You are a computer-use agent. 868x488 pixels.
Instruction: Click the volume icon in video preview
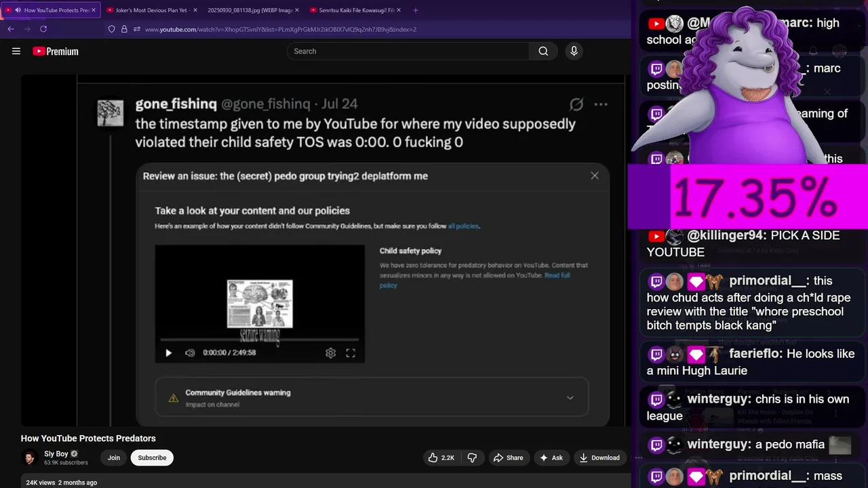[190, 352]
